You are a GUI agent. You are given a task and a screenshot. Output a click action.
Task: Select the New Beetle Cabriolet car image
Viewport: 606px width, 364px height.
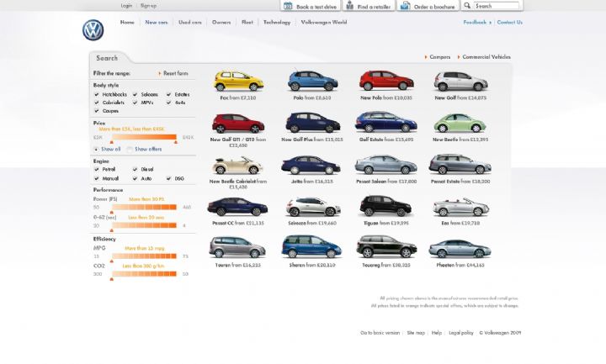[237, 166]
